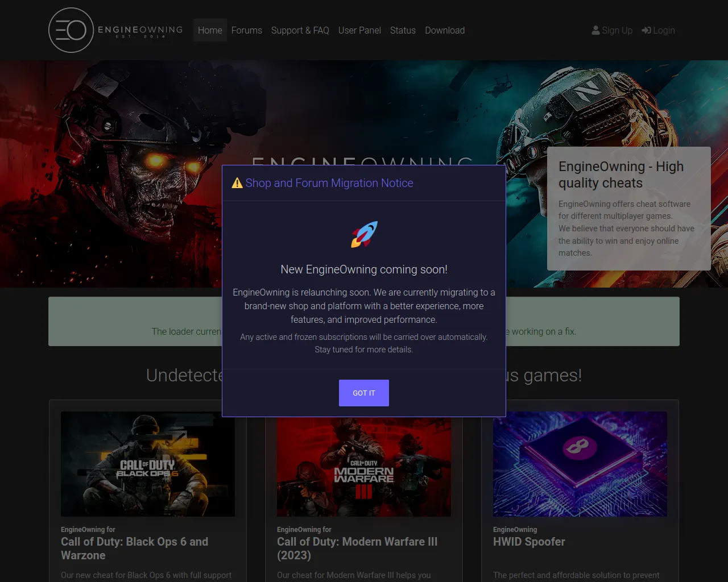Open the Home menu item

[210, 30]
